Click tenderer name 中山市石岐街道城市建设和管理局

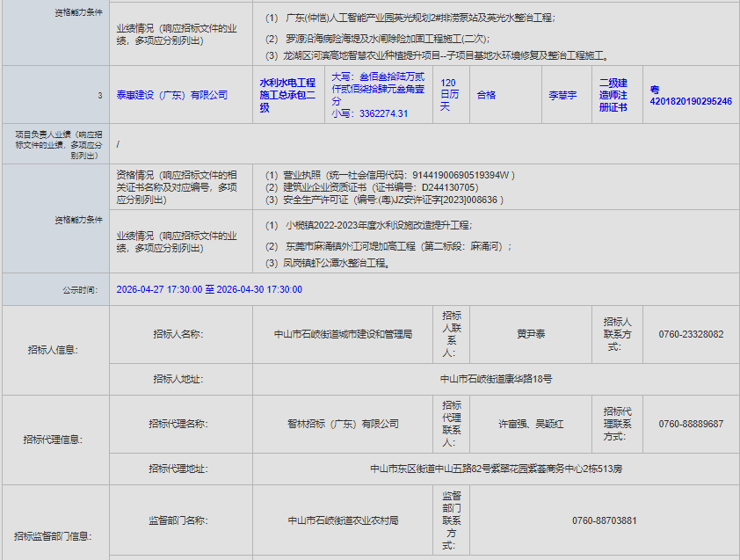[344, 334]
